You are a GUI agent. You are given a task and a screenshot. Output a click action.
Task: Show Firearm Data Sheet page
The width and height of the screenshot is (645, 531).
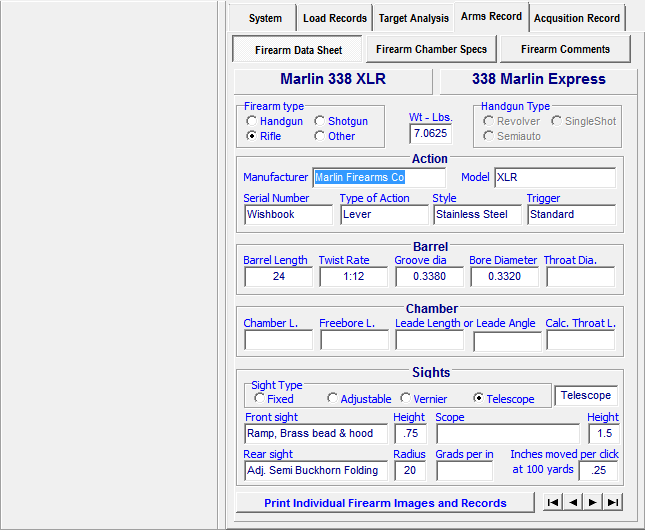pos(298,50)
